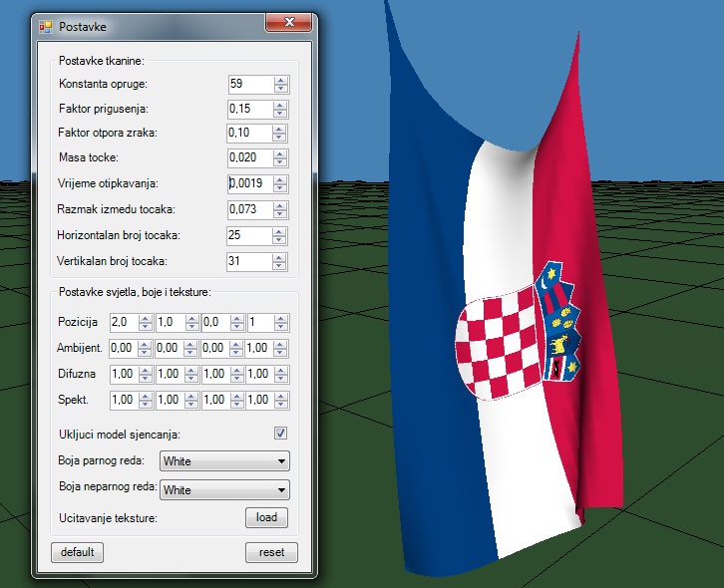Increase Konstanta opruge with up arrow
This screenshot has width=724, height=588.
click(x=281, y=81)
